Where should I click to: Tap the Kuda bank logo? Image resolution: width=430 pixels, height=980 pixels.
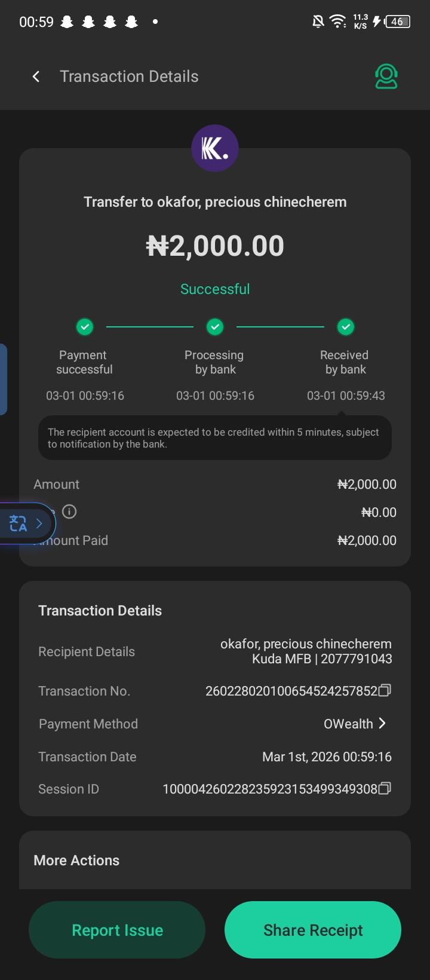215,148
